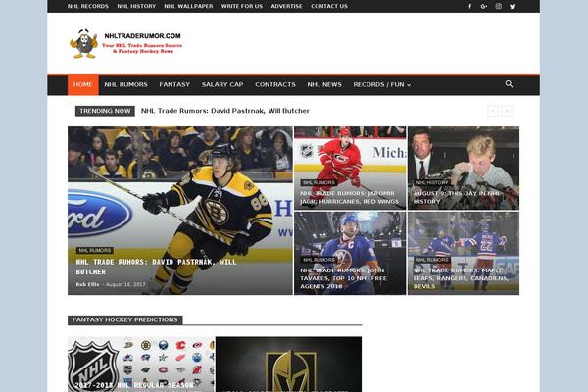This screenshot has width=588, height=392.
Task: Open article Jaromir Jagr, Hurricanes, Red Wings
Action: coord(350,197)
